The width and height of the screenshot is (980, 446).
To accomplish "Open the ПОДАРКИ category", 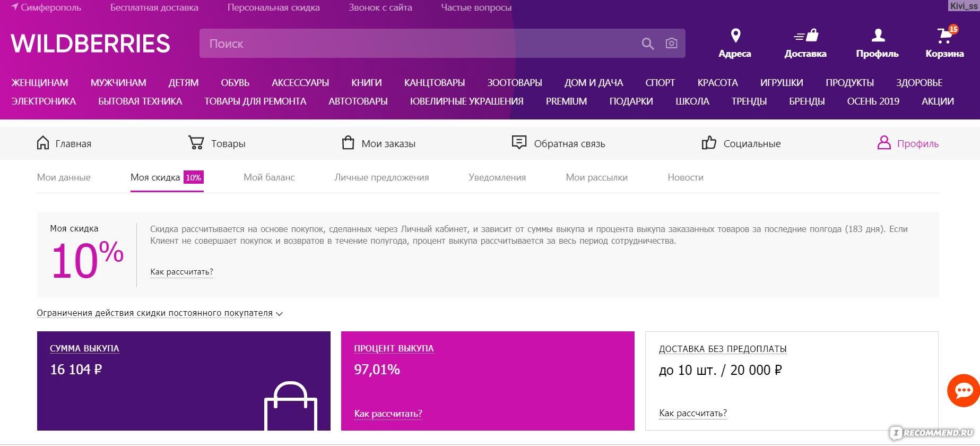I will (631, 101).
